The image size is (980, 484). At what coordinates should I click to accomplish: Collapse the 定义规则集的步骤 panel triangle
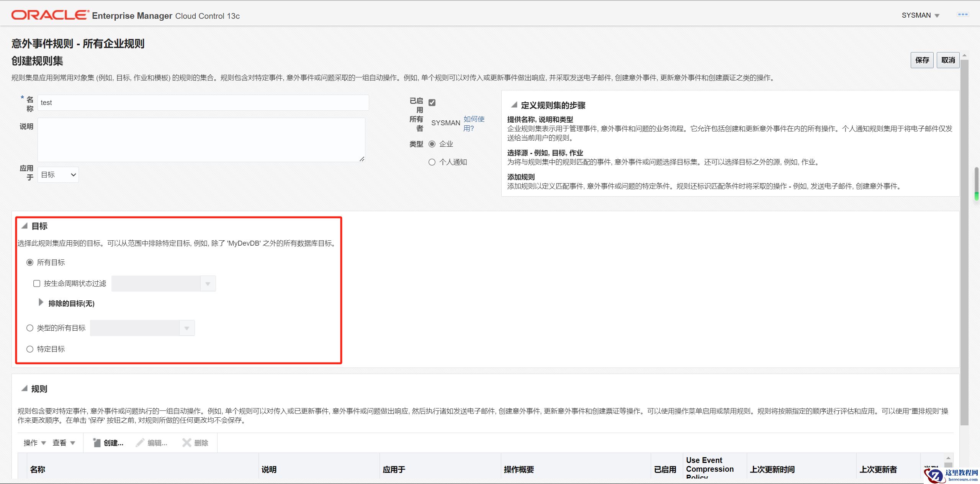514,105
